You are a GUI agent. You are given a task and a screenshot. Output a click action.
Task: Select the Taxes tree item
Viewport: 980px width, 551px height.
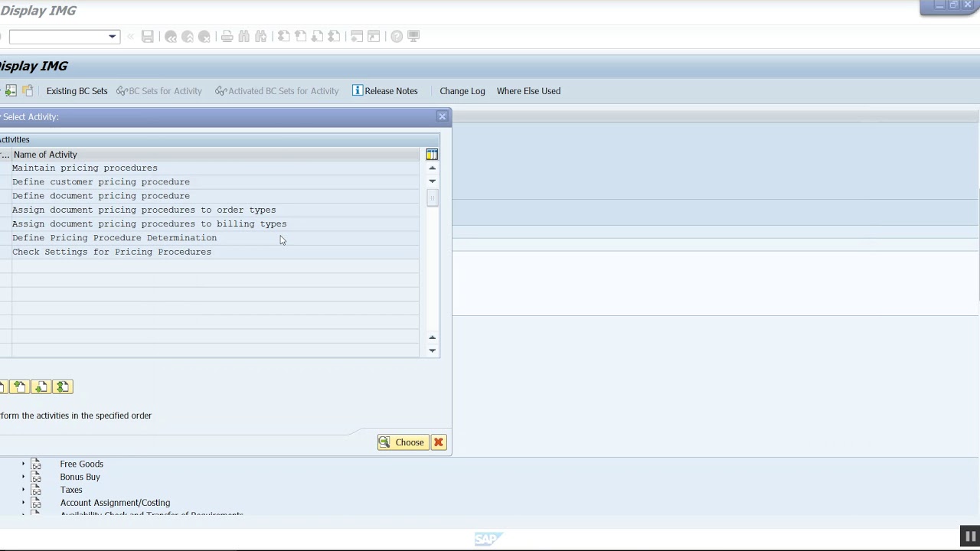coord(71,490)
